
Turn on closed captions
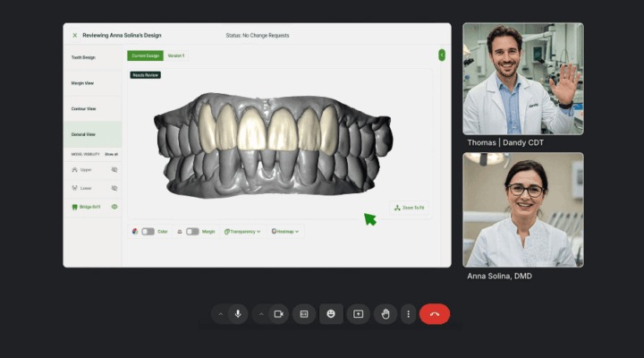(304, 314)
